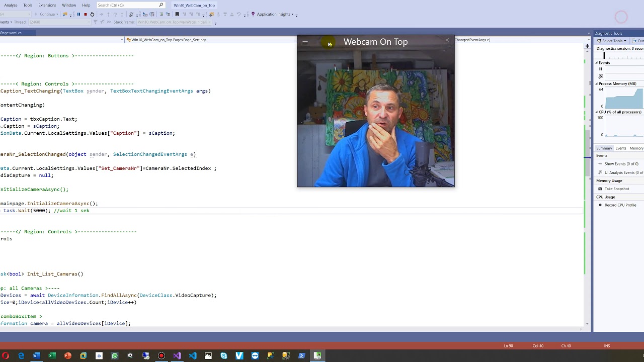Pause debugging with the Break All icon

point(78,14)
